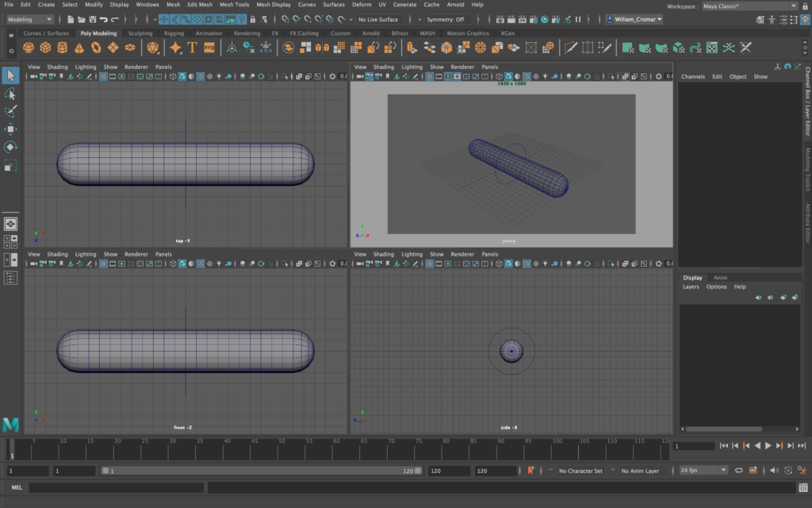This screenshot has height=508, width=812.
Task: Click the SVG import shelf icon
Action: click(x=209, y=48)
